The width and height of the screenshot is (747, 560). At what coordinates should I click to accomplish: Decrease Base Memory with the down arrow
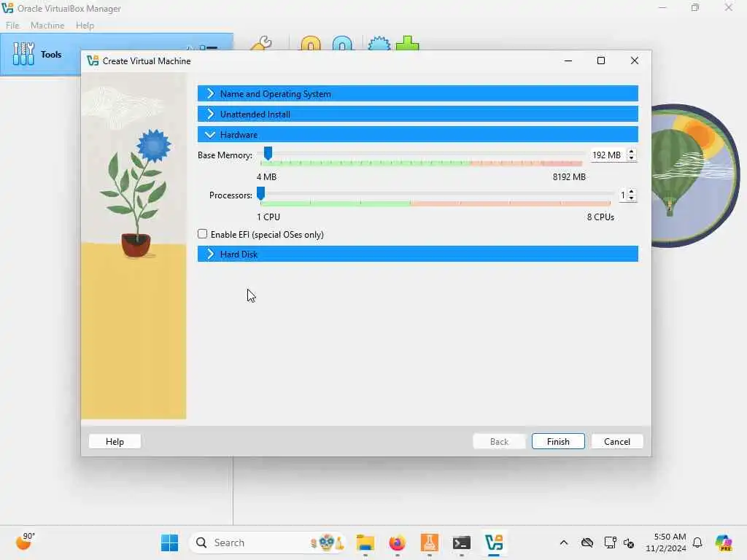(x=632, y=158)
